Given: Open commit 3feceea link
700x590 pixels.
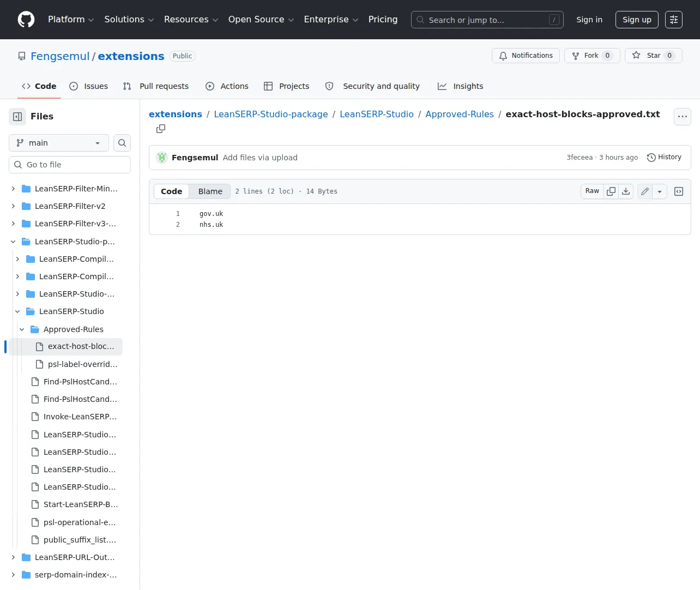Looking at the screenshot, I should 580,158.
